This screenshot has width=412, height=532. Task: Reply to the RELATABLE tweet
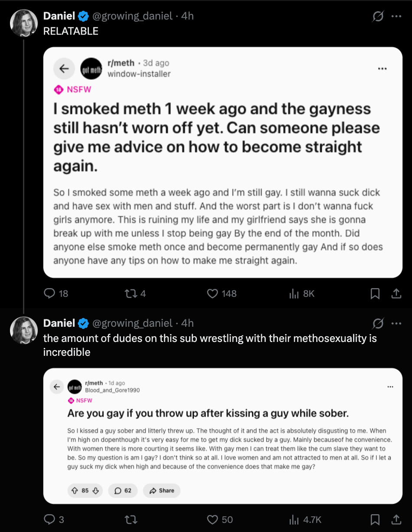click(x=56, y=294)
